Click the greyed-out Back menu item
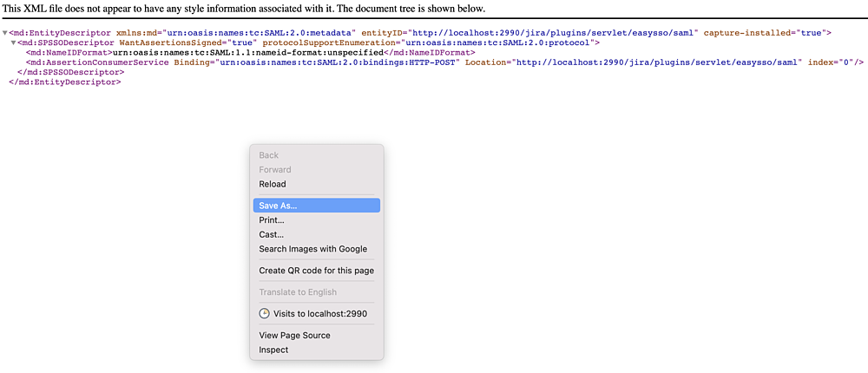This screenshot has height=373, width=868. click(317, 155)
